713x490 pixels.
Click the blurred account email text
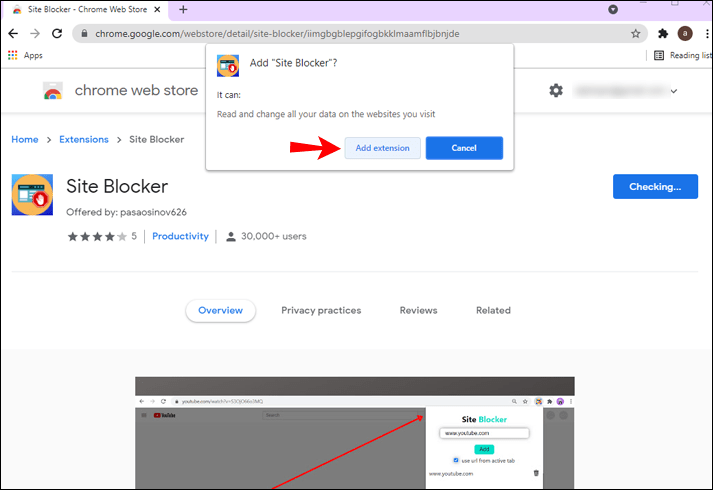(621, 91)
